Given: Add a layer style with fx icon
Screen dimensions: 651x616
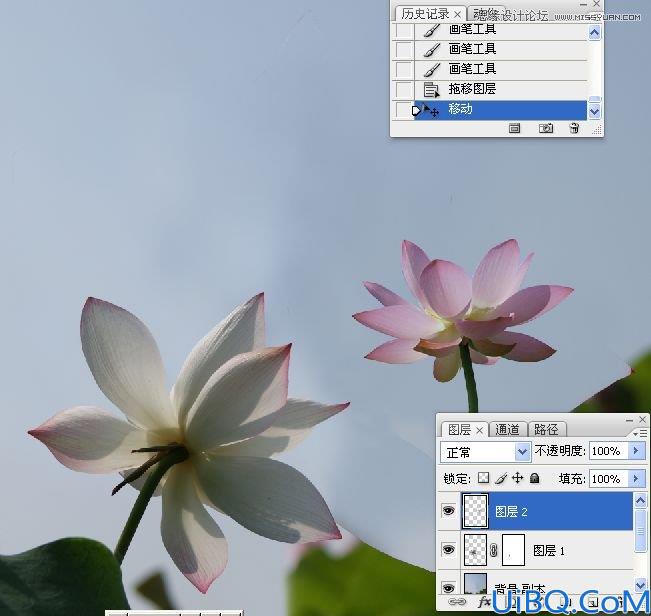Looking at the screenshot, I should click(484, 601).
